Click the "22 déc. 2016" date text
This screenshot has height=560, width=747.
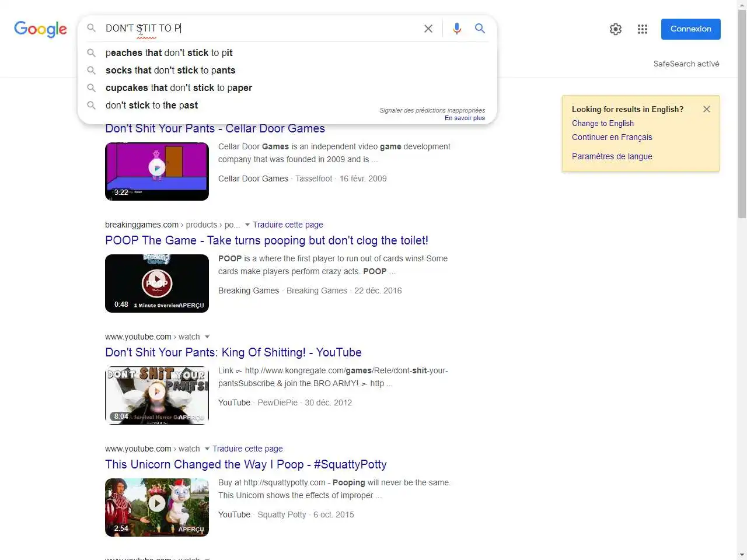coord(378,290)
